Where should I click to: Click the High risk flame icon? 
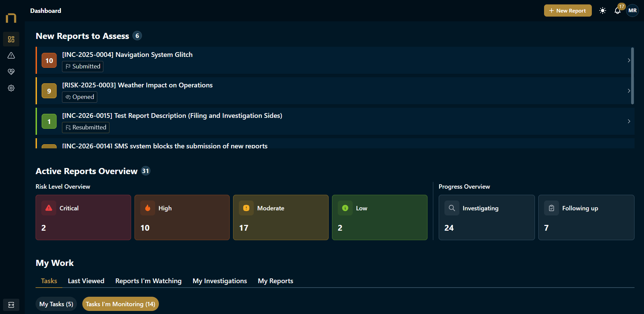pos(148,208)
